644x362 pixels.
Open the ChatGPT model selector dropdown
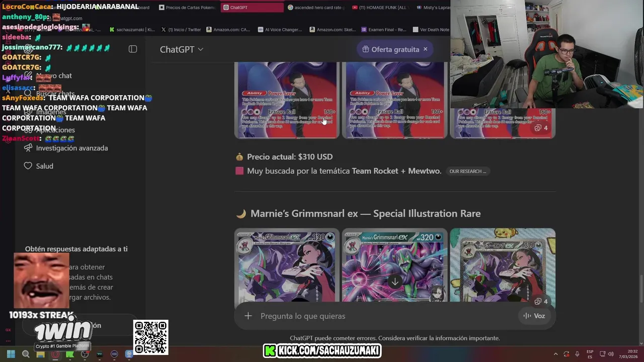(181, 49)
